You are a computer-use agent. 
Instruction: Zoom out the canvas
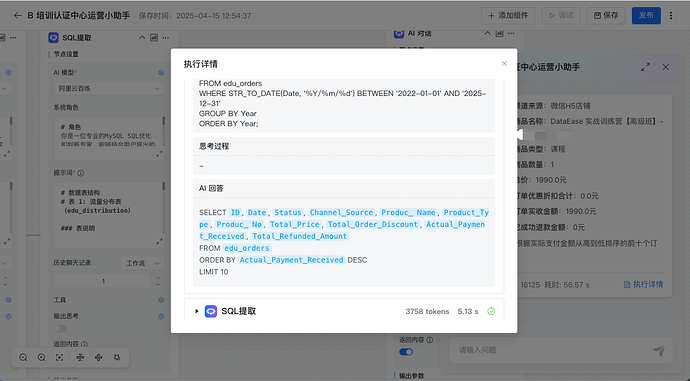pyautogui.click(x=23, y=358)
